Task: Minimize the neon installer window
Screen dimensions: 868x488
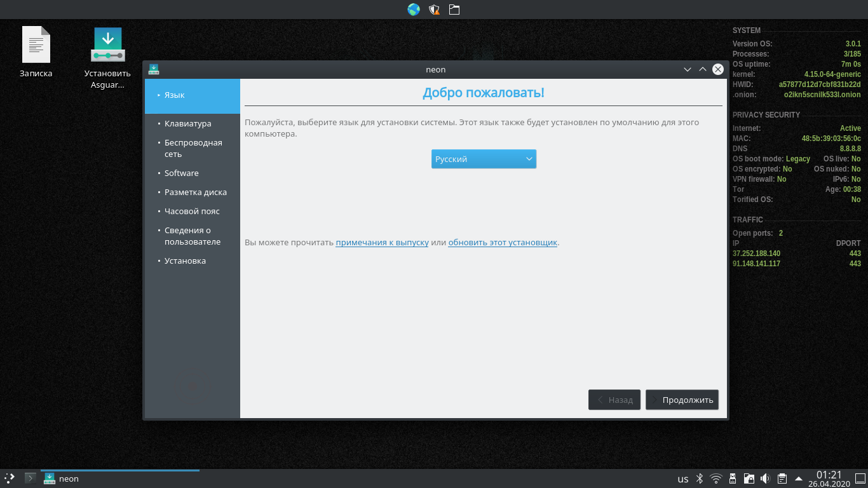Action: (687, 69)
